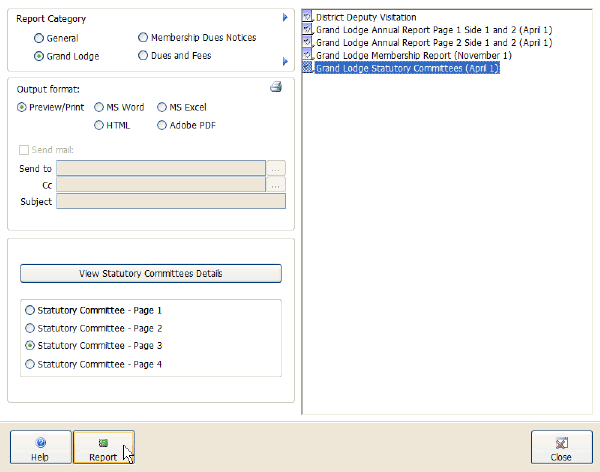Click the lower blue arrow in Report Category
The image size is (600, 472).
[x=285, y=62]
